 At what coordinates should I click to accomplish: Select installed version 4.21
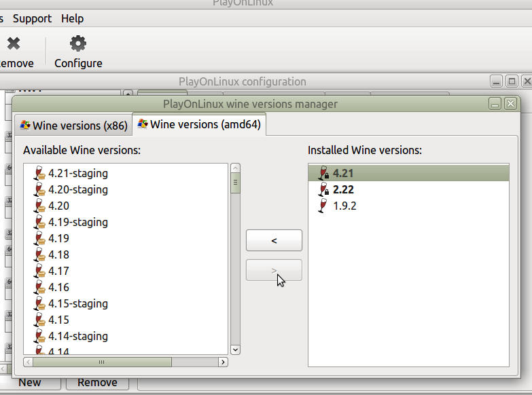click(x=408, y=173)
